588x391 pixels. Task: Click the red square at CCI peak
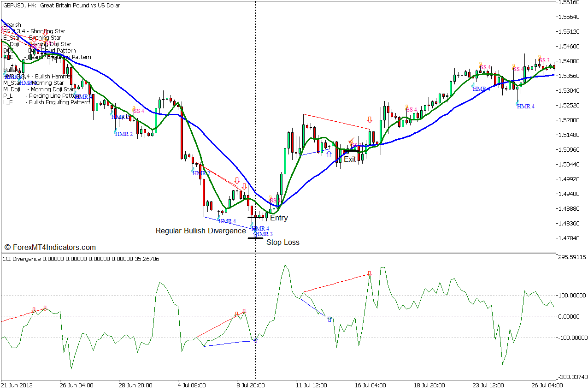click(x=369, y=273)
